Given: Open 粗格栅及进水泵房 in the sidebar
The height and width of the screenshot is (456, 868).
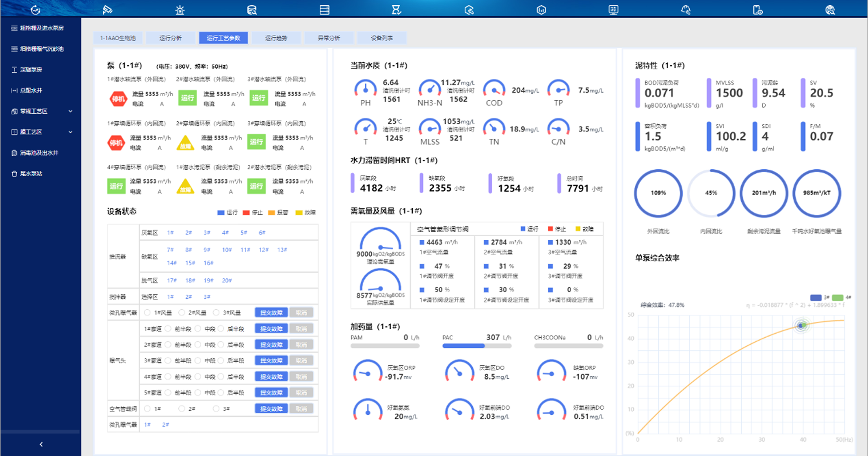Looking at the screenshot, I should pyautogui.click(x=42, y=28).
